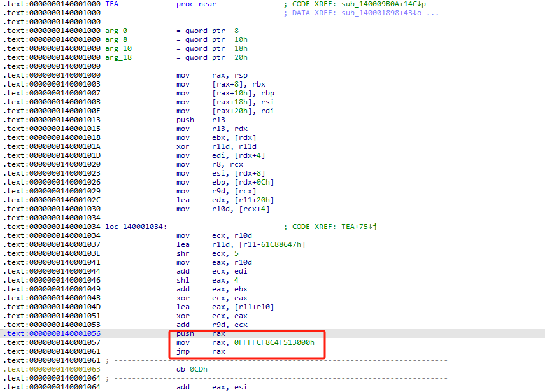
Task: Click address .text:0000000140001013
Action: coord(52,120)
